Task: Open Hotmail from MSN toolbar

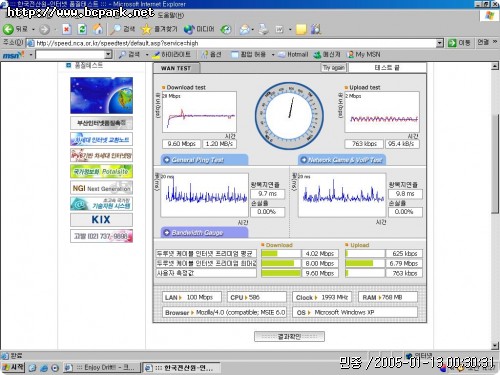Action: tap(293, 54)
